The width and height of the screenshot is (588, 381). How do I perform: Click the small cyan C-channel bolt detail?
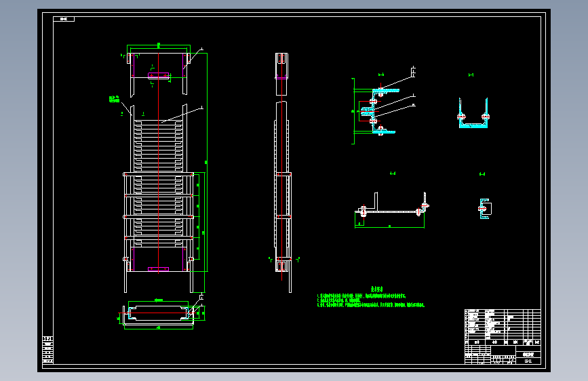tap(484, 209)
